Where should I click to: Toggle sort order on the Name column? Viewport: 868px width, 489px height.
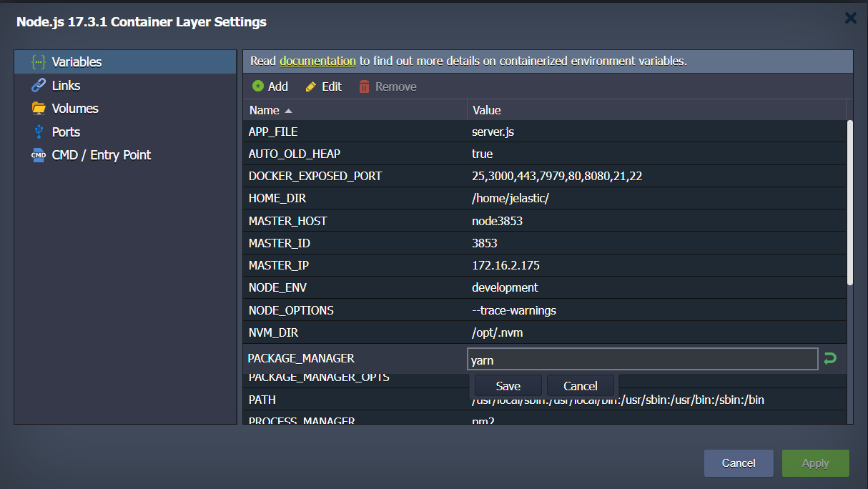pos(264,110)
